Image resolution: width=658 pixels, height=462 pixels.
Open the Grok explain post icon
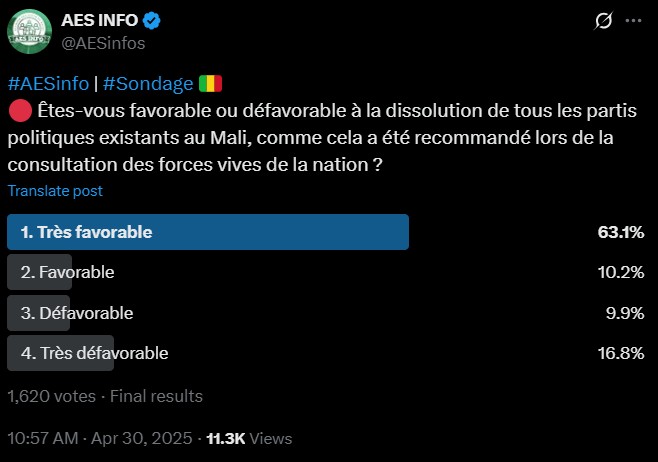[x=603, y=21]
